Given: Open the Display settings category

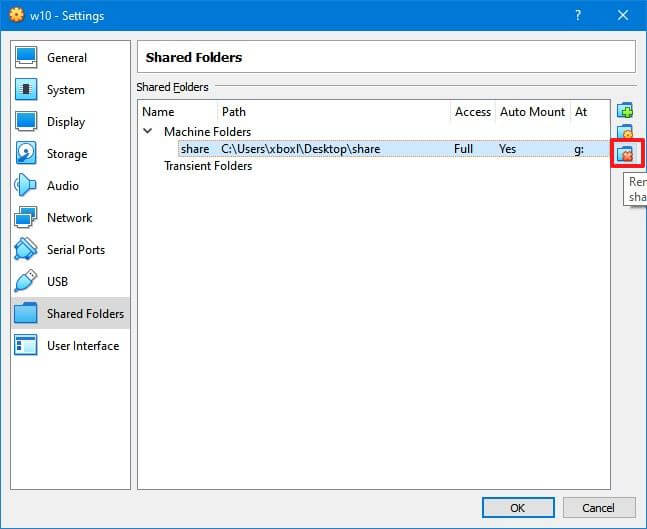Looking at the screenshot, I should click(70, 122).
